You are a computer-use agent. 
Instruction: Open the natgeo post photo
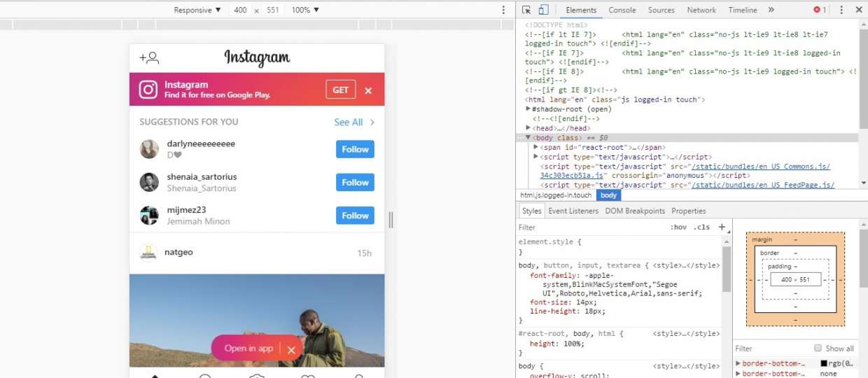click(257, 320)
